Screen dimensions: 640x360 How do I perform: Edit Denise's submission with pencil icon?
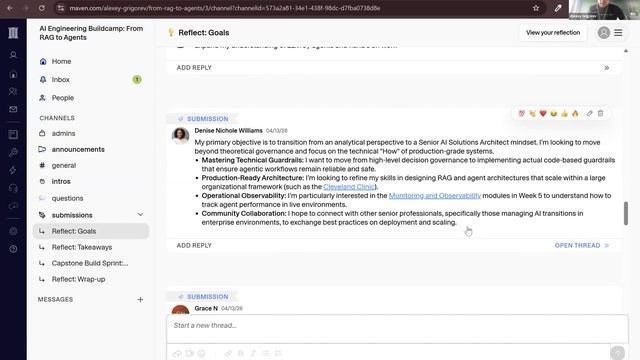tap(589, 113)
